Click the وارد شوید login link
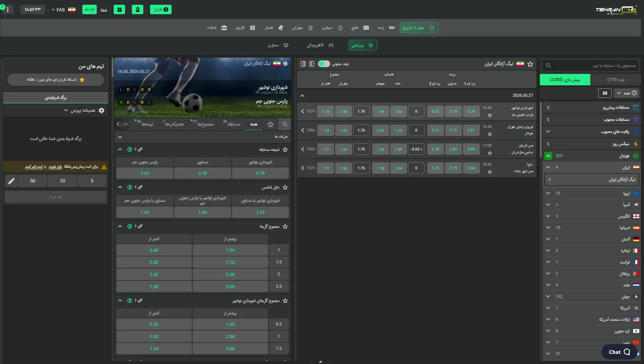The image size is (644, 364). click(55, 167)
